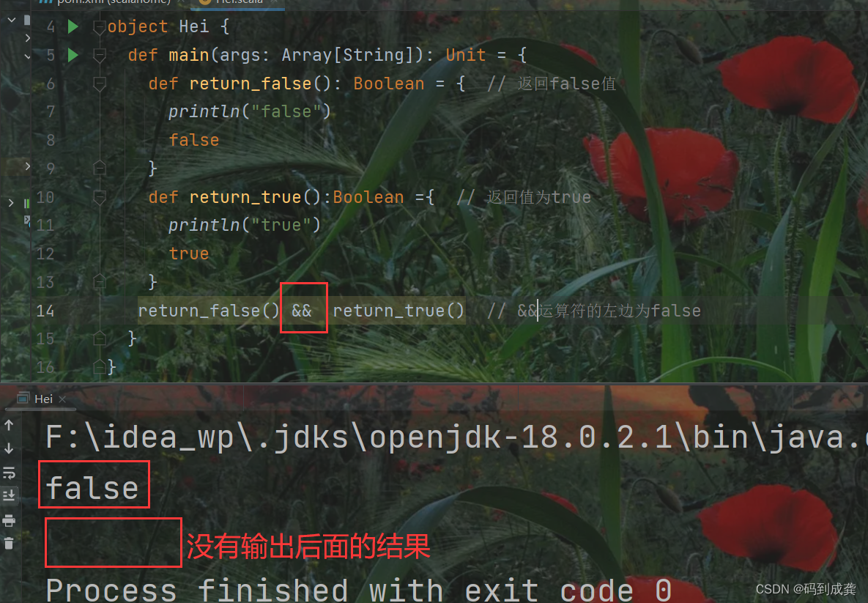This screenshot has height=603, width=868.
Task: Click the up-stack-trace arrow in the Run panel
Action: tap(9, 425)
